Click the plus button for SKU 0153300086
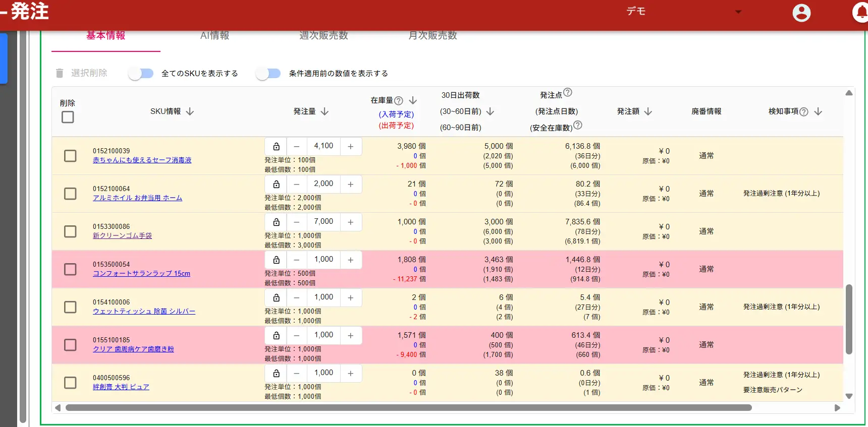868x427 pixels. pos(350,222)
